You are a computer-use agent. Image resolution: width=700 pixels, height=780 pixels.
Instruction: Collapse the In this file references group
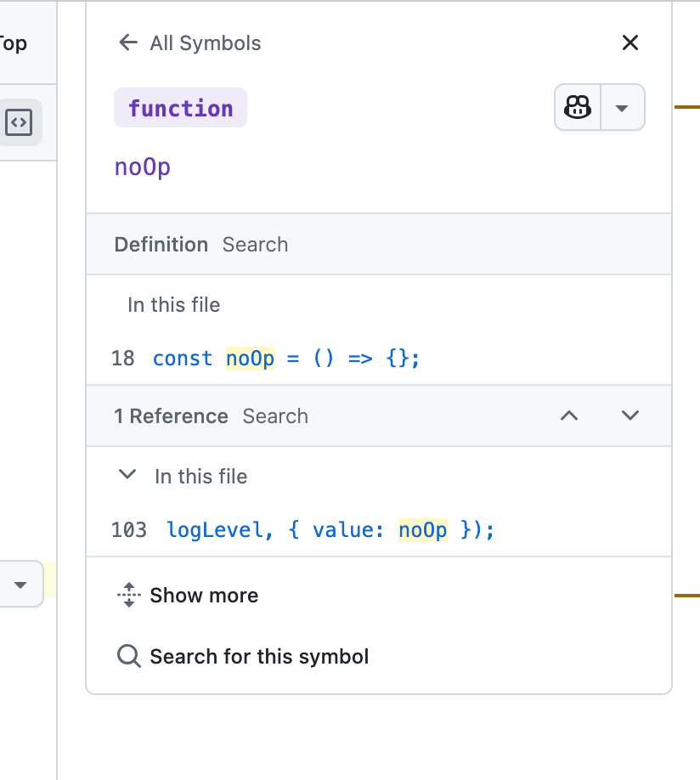click(x=127, y=475)
